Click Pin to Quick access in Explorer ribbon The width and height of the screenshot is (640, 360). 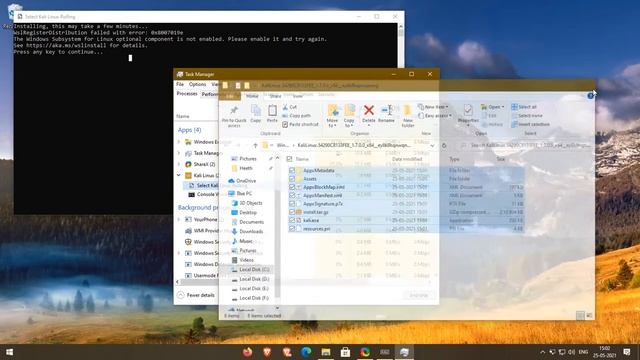pos(234,116)
